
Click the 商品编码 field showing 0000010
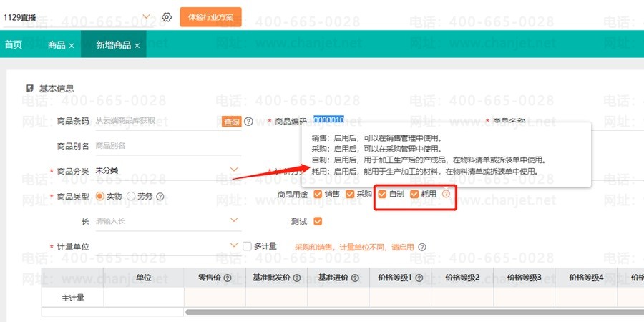click(328, 120)
